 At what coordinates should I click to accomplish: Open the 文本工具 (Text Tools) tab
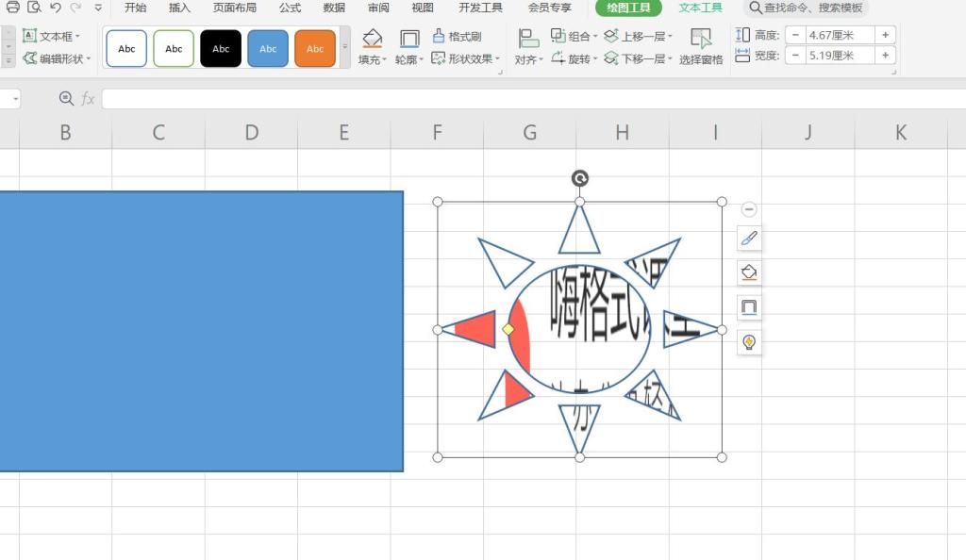pyautogui.click(x=700, y=8)
